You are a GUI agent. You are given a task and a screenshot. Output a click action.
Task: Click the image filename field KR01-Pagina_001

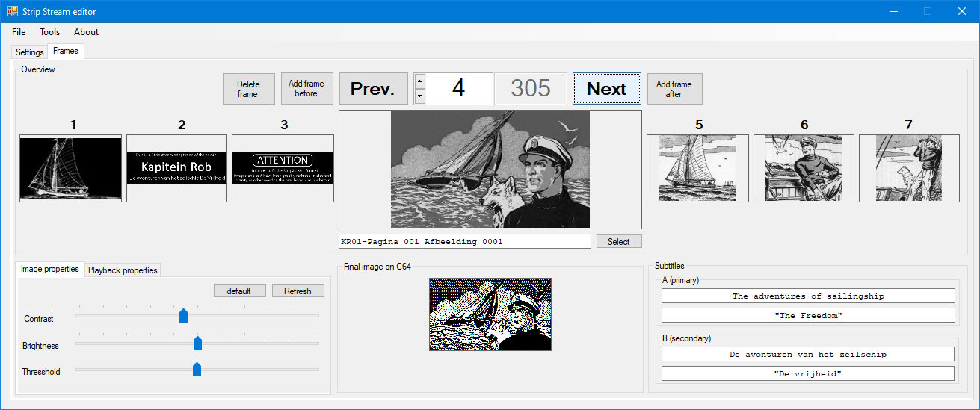[x=464, y=241]
